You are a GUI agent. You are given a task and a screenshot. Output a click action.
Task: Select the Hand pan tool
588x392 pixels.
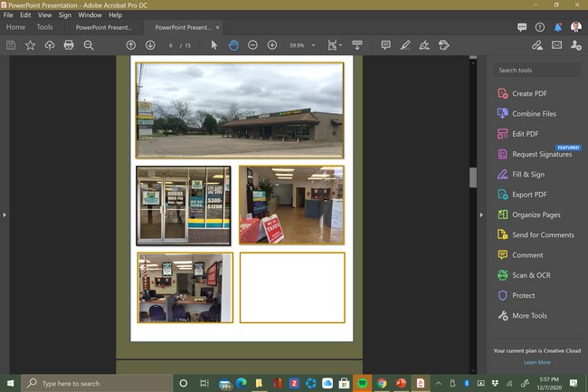click(233, 45)
